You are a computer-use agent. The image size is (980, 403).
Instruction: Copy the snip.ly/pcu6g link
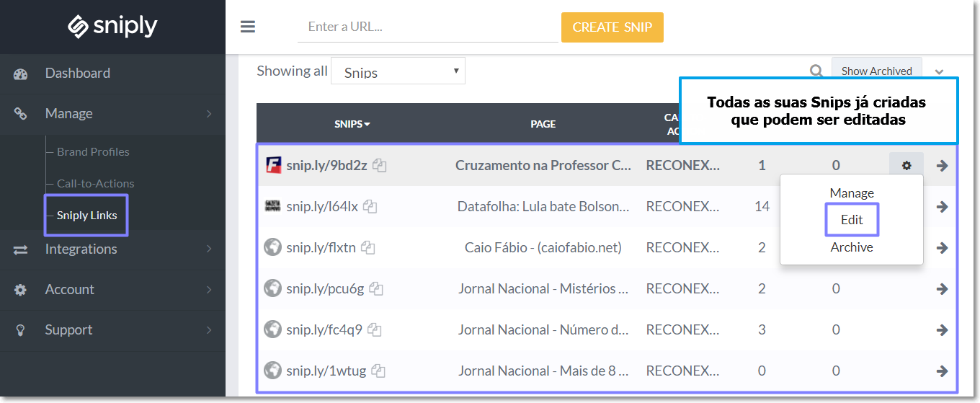pyautogui.click(x=376, y=289)
